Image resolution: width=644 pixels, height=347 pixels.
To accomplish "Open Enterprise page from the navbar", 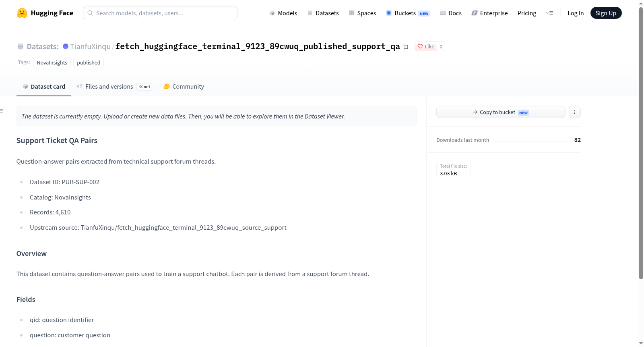I will point(489,13).
